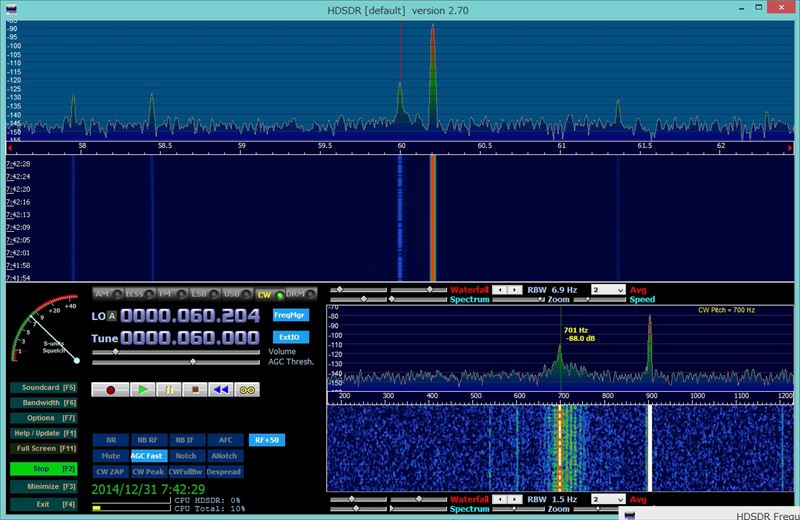Toggle CW Peak filter
This screenshot has height=520, width=800.
click(x=148, y=472)
